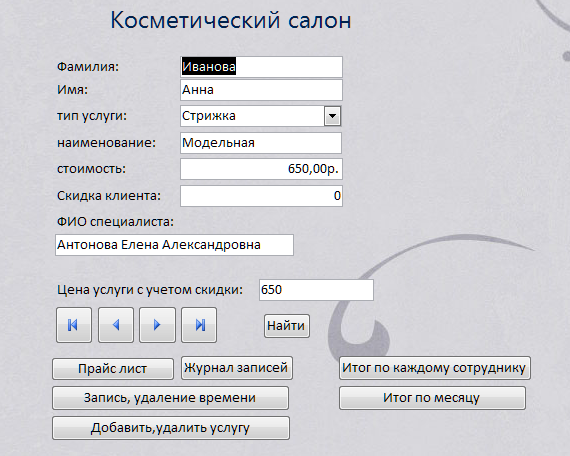
Task: Click the ФИО специалиста field
Action: point(174,245)
